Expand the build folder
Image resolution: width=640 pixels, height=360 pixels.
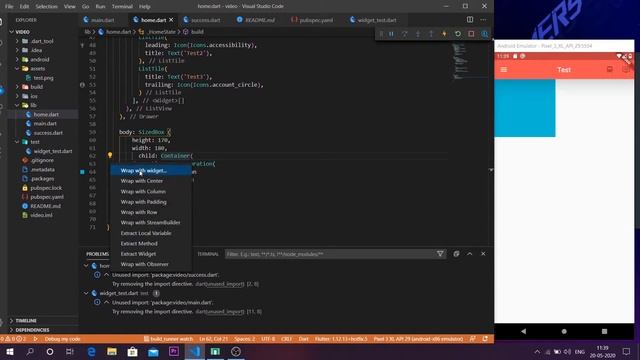17,87
